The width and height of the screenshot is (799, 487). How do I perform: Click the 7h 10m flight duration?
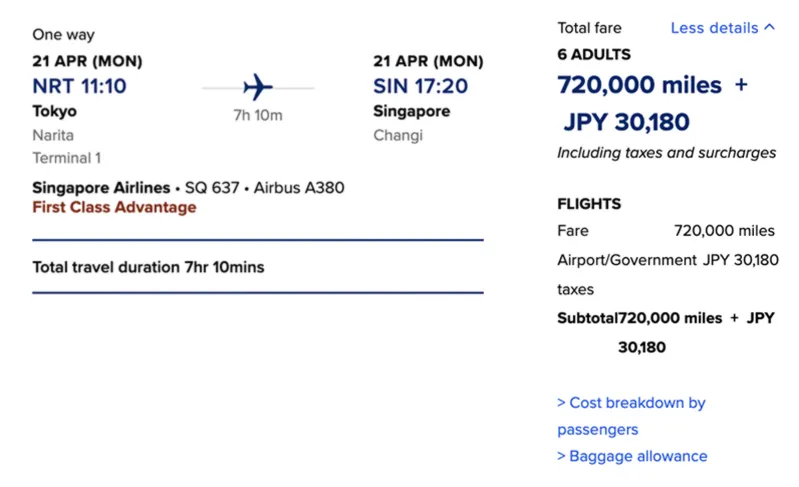(258, 115)
